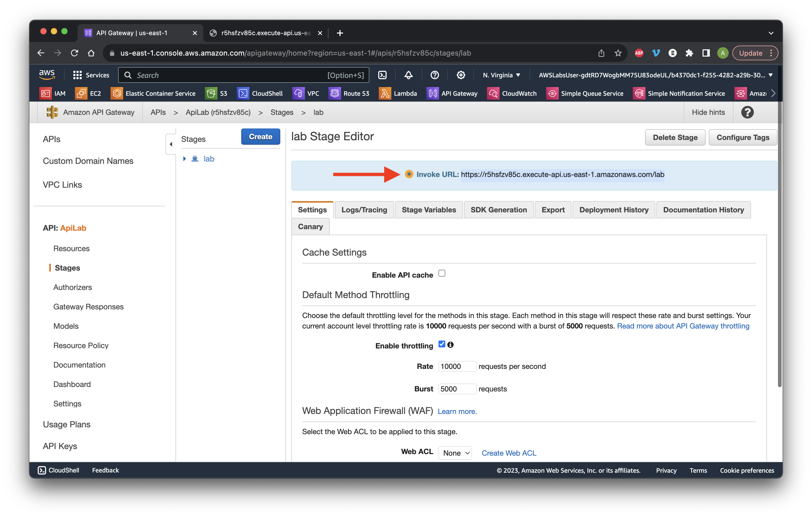Open the Documentation History tab
Screen dimensions: 812x517
703,209
